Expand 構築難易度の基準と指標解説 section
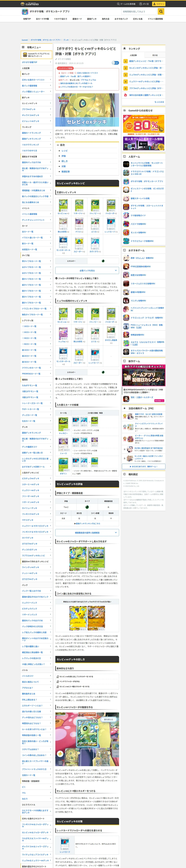Viewport: 186px width, 868px height. (87, 533)
